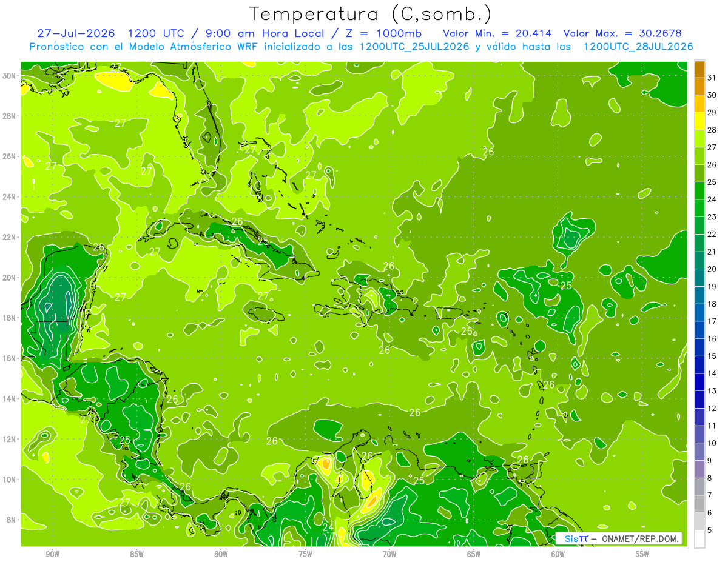Select the initialization time '1200UTC_25JUL2026'

pyautogui.click(x=414, y=47)
